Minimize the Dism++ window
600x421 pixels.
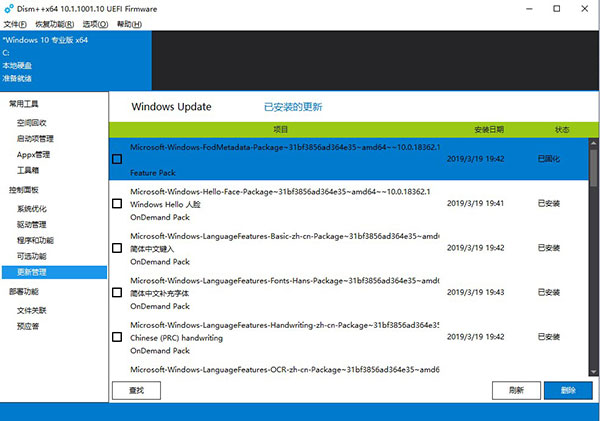point(530,8)
